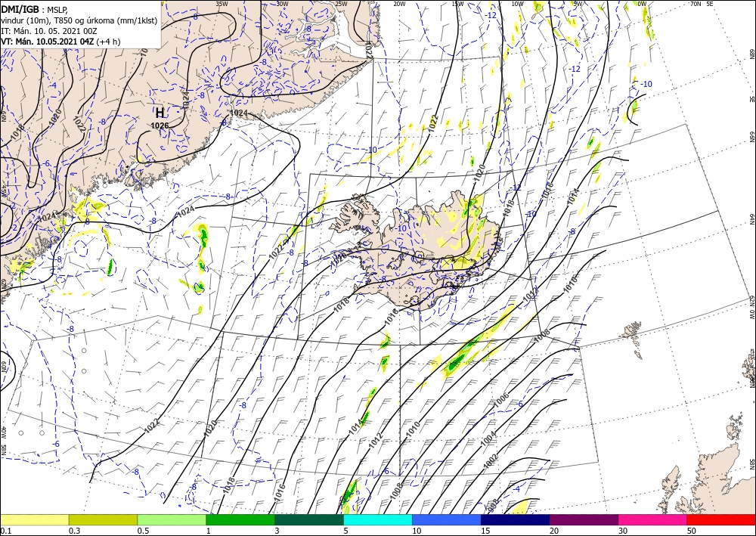Select the "25W" longitude label
The image size is (756, 536).
tap(342, 3)
